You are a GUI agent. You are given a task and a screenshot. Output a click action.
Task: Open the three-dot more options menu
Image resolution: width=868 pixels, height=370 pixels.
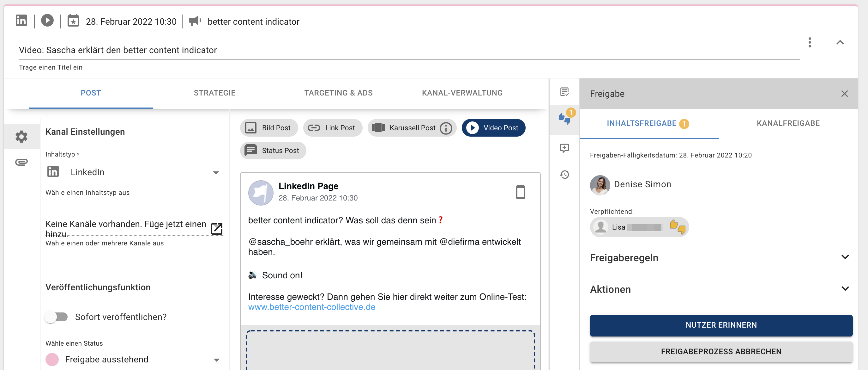[810, 42]
